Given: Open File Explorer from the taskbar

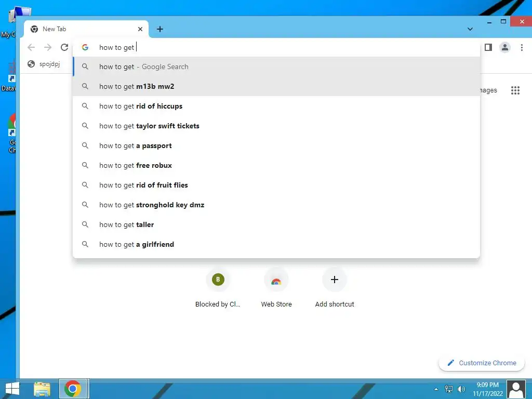Looking at the screenshot, I should coord(42,389).
